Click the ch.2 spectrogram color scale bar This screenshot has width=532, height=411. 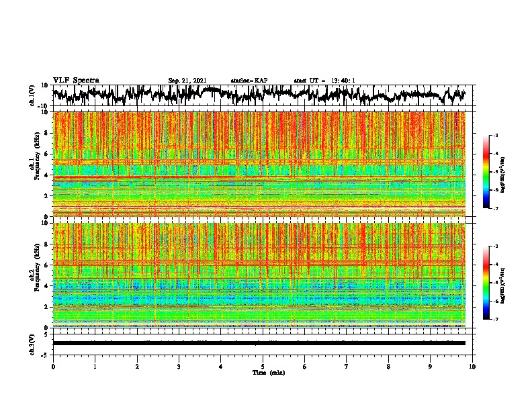pos(486,283)
